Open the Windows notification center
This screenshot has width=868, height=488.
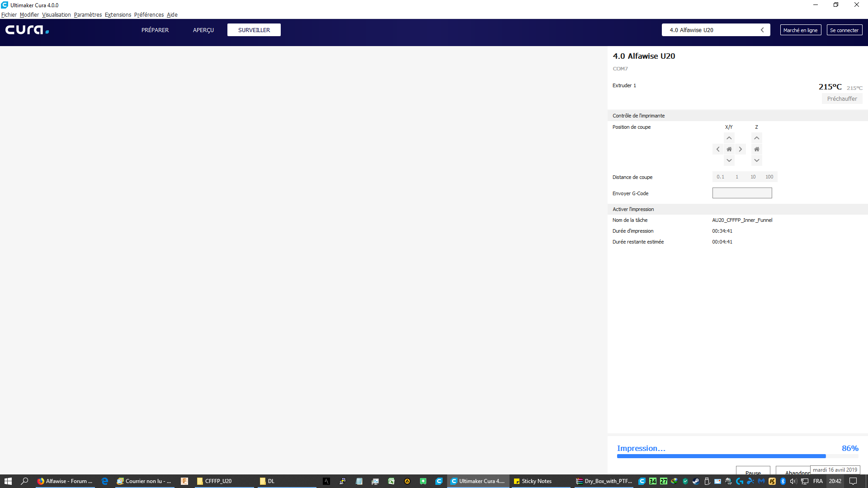pos(853,481)
